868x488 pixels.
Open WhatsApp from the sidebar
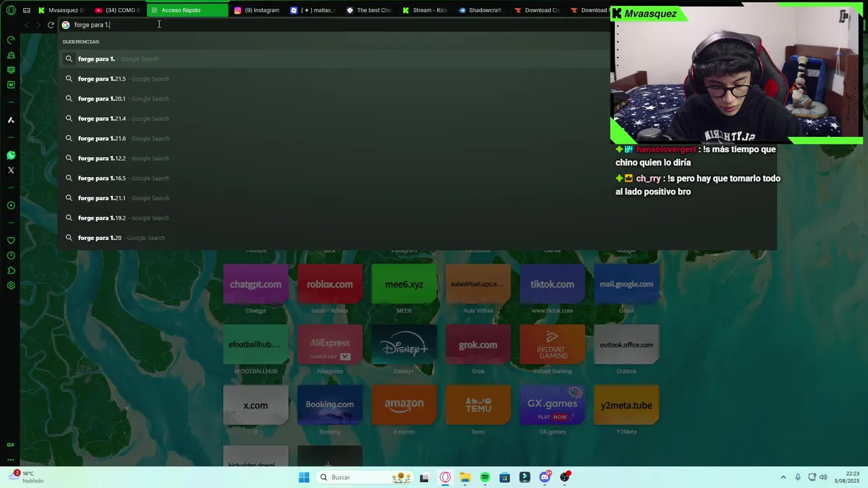coord(11,155)
